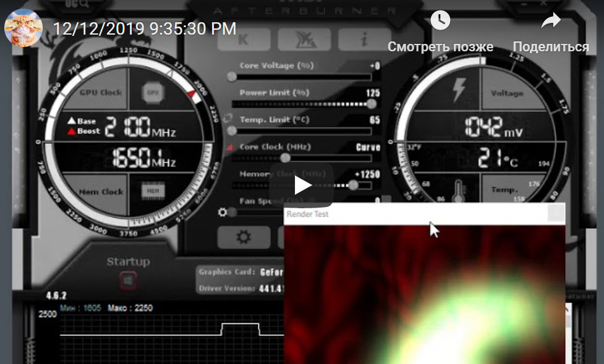
Task: Click the Afterburner K button
Action: point(244,39)
